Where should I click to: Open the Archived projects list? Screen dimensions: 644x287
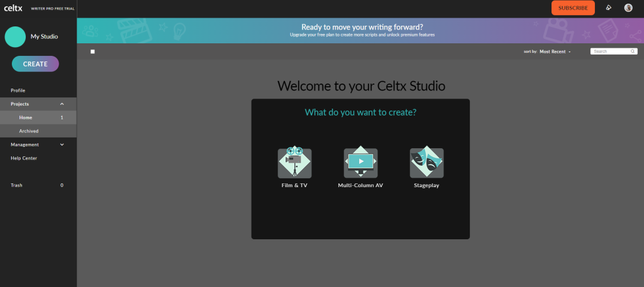click(x=29, y=131)
